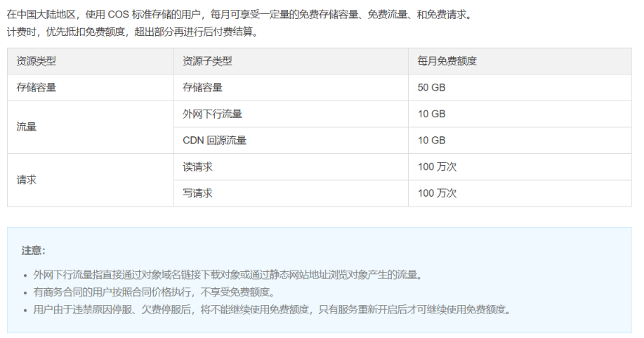
Task: Click the 100 万次 quota for 读请求
Action: pyautogui.click(x=437, y=167)
